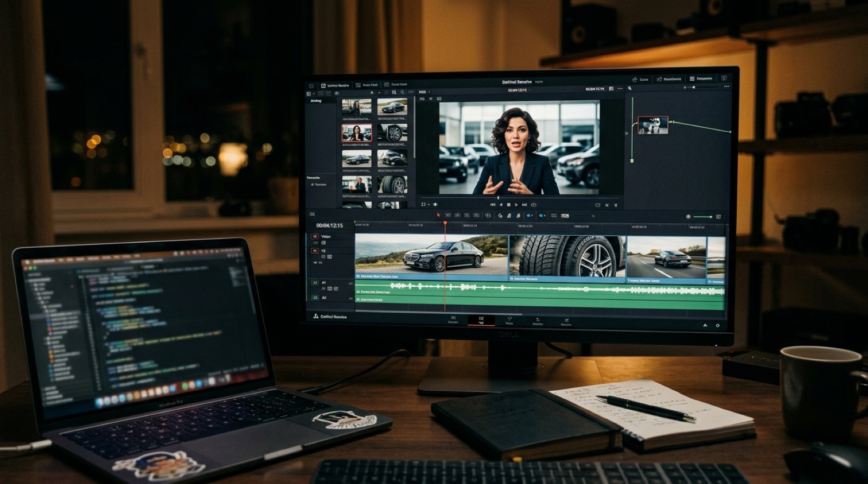
Task: Jump to last frame with skip-forward button
Action: tap(525, 205)
